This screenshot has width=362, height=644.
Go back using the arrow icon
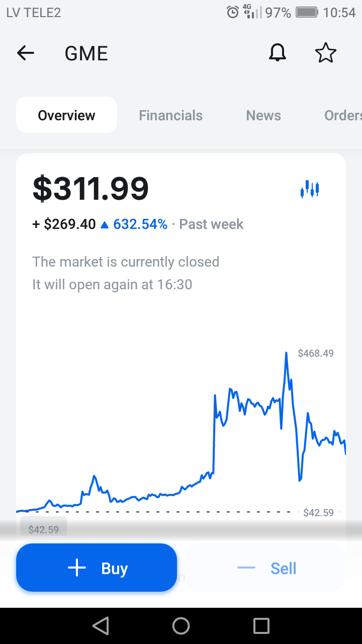[x=26, y=53]
